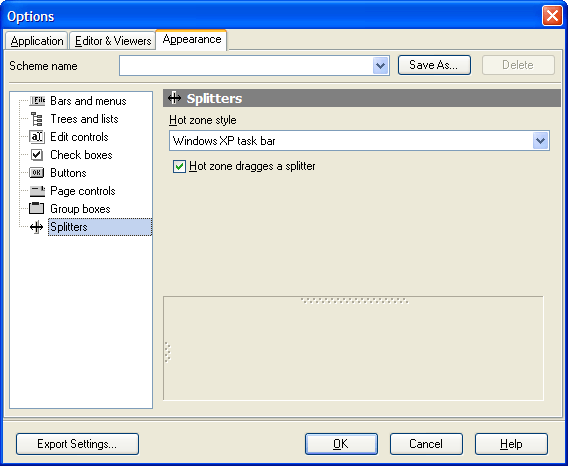
Task: Select the Bars and menus icon
Action: click(37, 101)
